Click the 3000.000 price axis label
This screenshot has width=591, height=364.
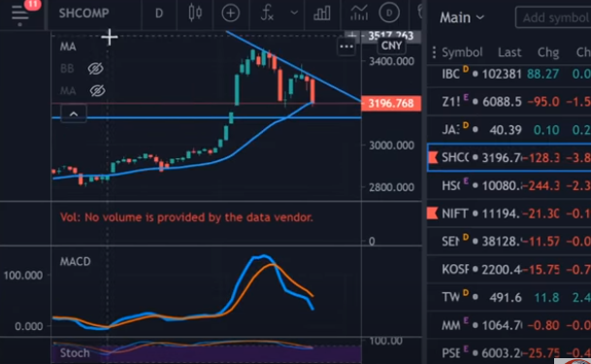click(x=391, y=146)
